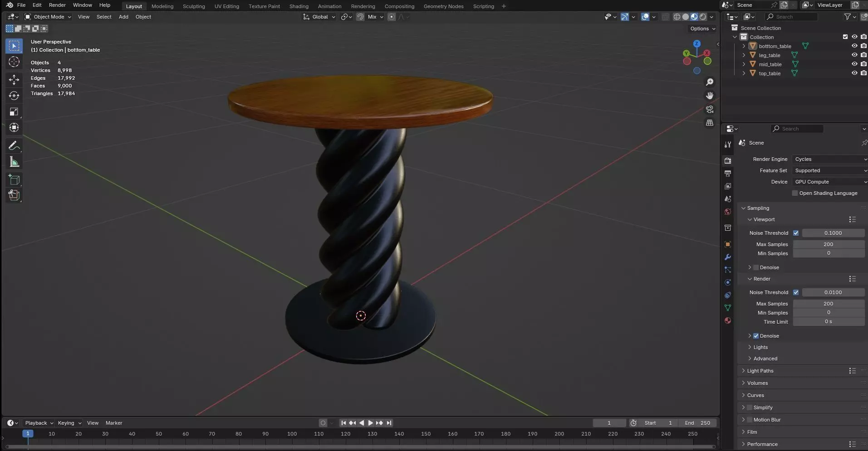Select the Rotate tool
868x451 pixels.
(x=14, y=96)
